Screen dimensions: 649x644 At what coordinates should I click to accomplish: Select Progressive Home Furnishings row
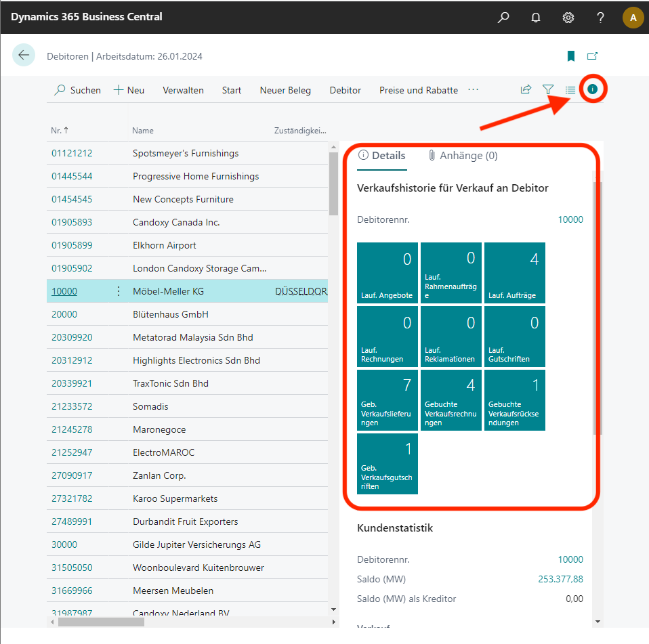187,176
